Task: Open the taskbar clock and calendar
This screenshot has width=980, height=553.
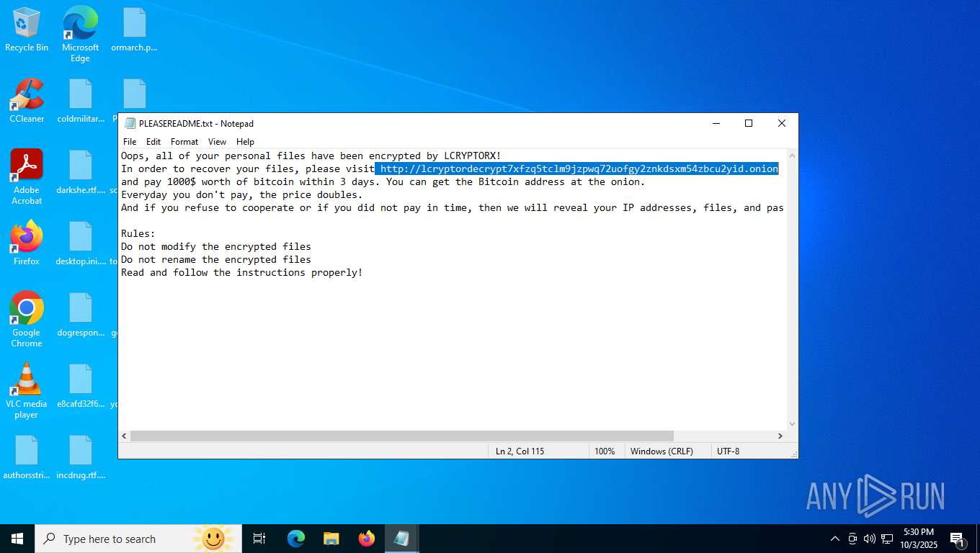Action: pyautogui.click(x=918, y=539)
